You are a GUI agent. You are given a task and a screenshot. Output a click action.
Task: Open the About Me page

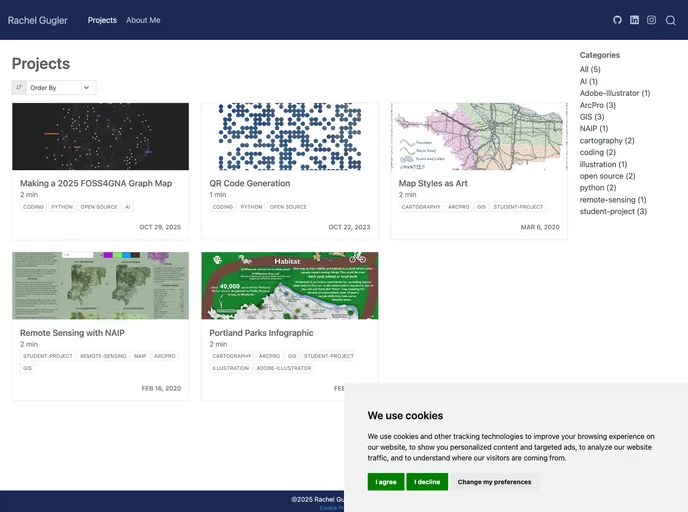tap(143, 20)
